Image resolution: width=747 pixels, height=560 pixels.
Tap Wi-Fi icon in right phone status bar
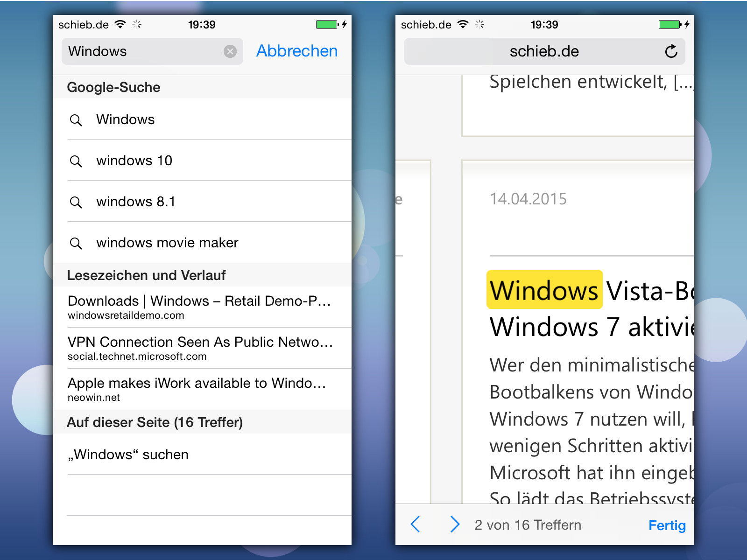(463, 24)
